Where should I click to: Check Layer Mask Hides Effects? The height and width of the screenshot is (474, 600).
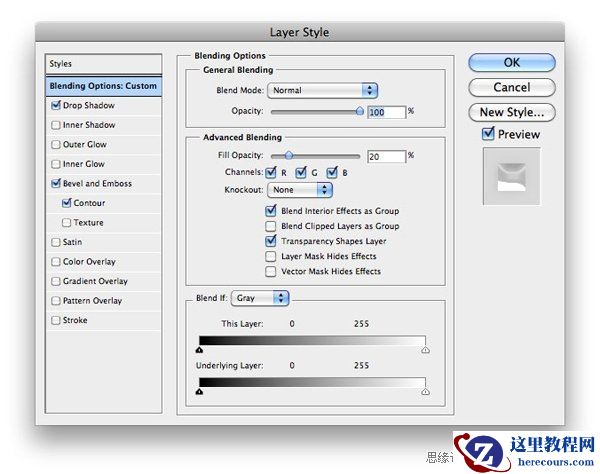[271, 256]
